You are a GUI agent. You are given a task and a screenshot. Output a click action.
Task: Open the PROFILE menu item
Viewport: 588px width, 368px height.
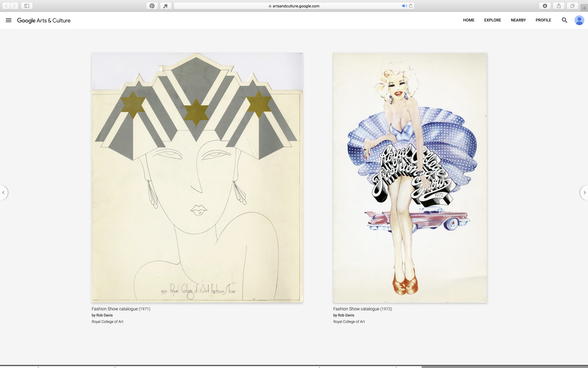[543, 20]
